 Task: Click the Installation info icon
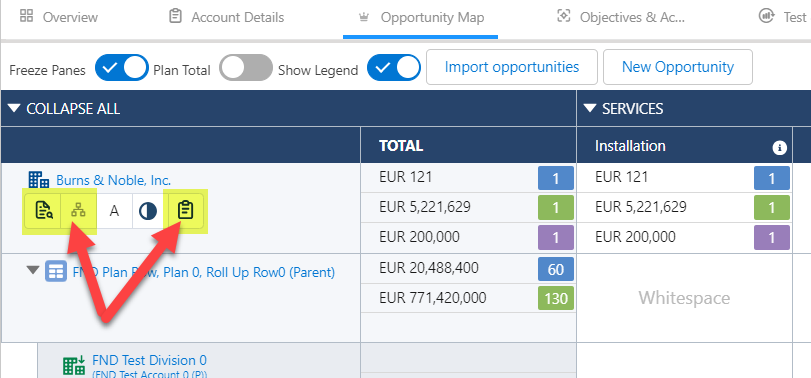coord(779,148)
